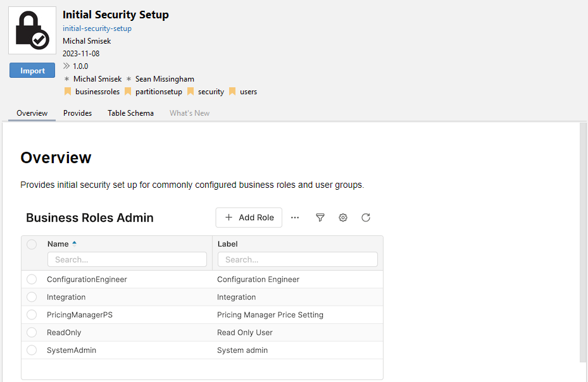Open table settings gear icon
Image resolution: width=588 pixels, height=382 pixels.
343,218
